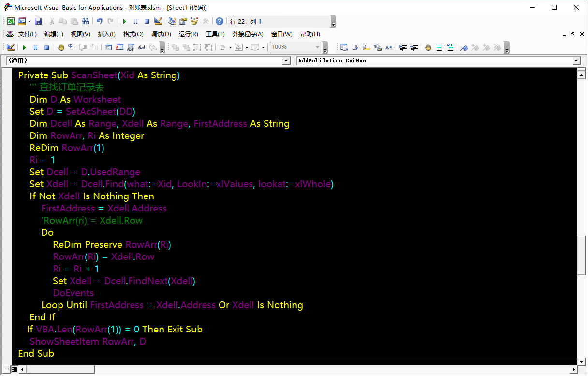Open Edit toolbar options after the bookmark icons
This screenshot has width=588, height=376.
(x=507, y=48)
